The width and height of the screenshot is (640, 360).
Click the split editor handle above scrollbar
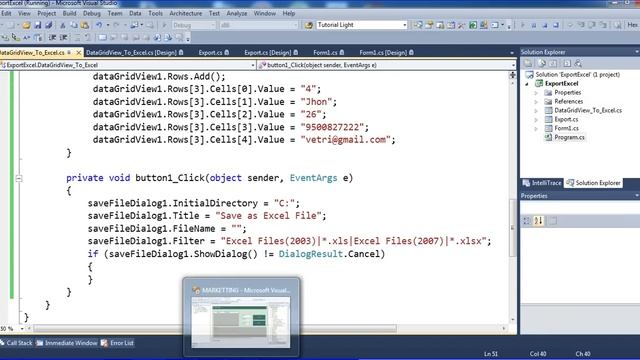click(513, 75)
